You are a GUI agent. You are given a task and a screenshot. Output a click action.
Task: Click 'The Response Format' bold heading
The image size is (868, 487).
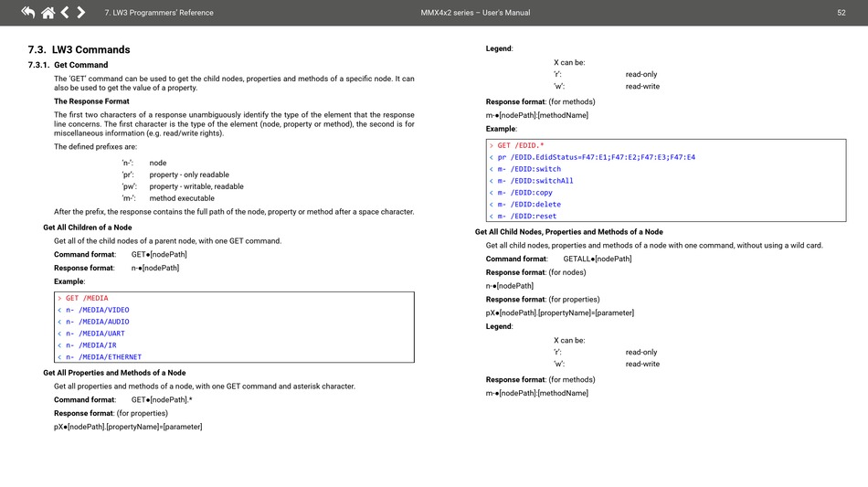click(x=91, y=101)
